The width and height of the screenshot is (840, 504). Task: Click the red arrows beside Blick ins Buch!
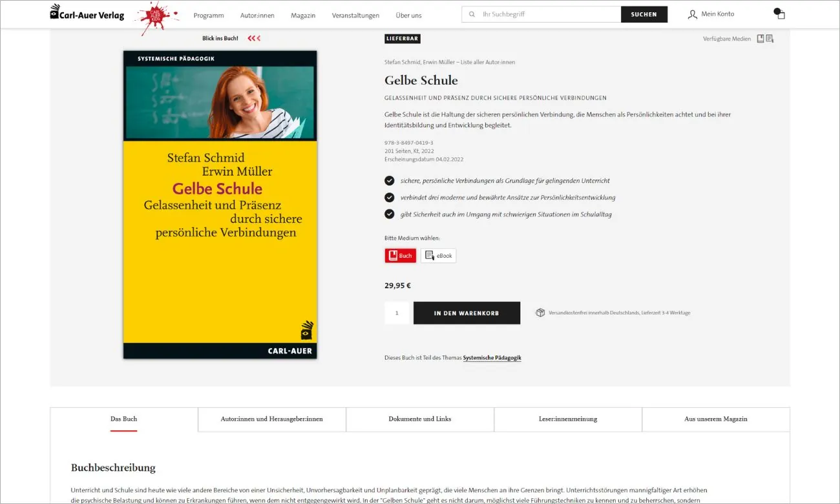[x=253, y=37]
